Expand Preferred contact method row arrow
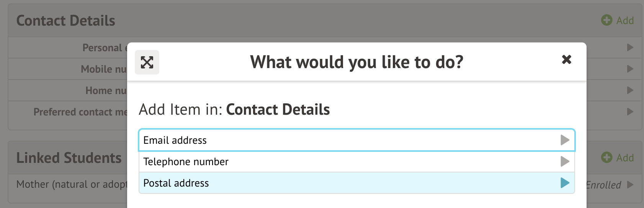644x208 pixels. [630, 112]
